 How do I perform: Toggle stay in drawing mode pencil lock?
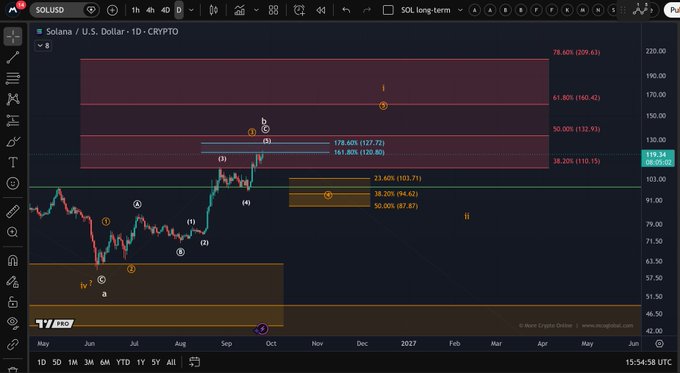[13, 282]
